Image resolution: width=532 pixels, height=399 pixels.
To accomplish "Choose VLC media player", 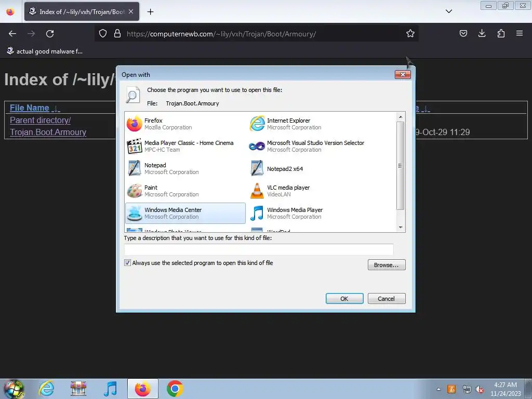I will click(x=308, y=191).
